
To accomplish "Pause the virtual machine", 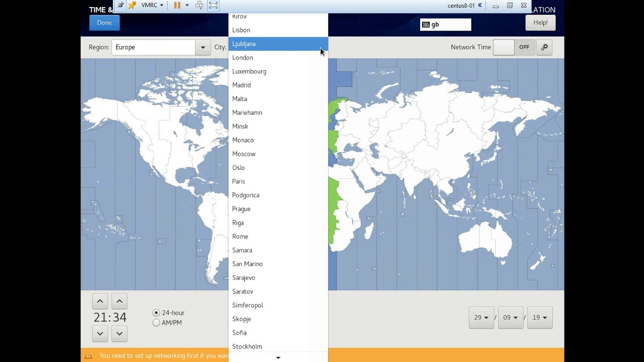I will (177, 6).
